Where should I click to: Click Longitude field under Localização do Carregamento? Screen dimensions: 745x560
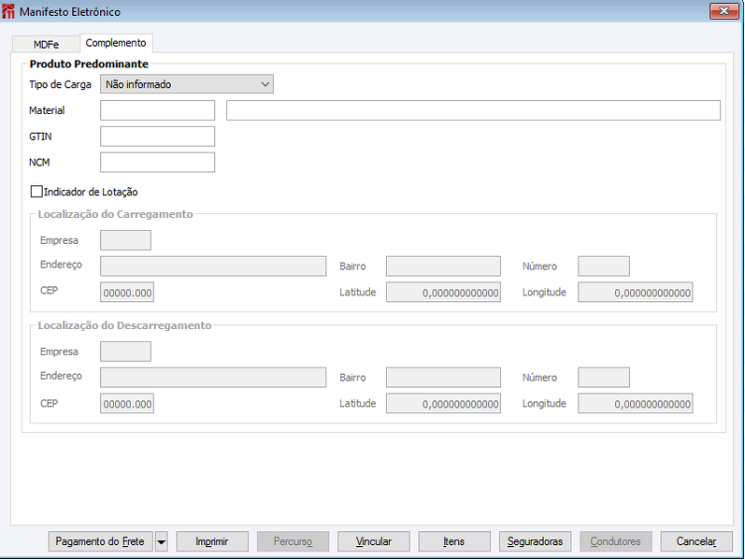click(636, 293)
